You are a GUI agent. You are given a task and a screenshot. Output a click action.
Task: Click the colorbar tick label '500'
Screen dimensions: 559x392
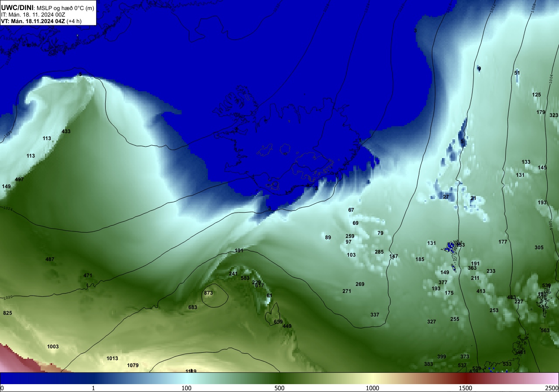coord(279,388)
